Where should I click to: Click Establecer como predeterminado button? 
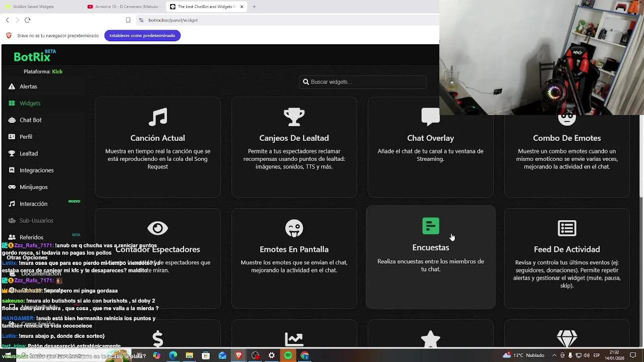pyautogui.click(x=142, y=36)
